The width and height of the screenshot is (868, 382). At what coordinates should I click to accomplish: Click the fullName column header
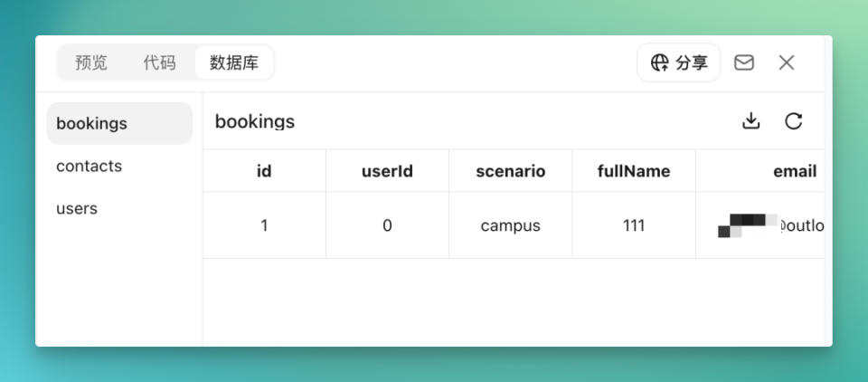[x=634, y=171]
